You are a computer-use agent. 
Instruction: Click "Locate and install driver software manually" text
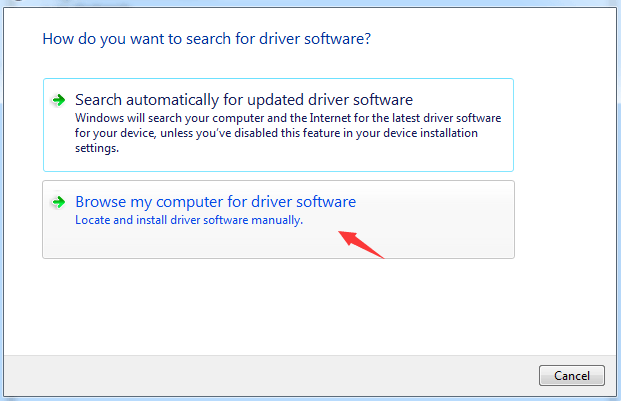coord(189,220)
